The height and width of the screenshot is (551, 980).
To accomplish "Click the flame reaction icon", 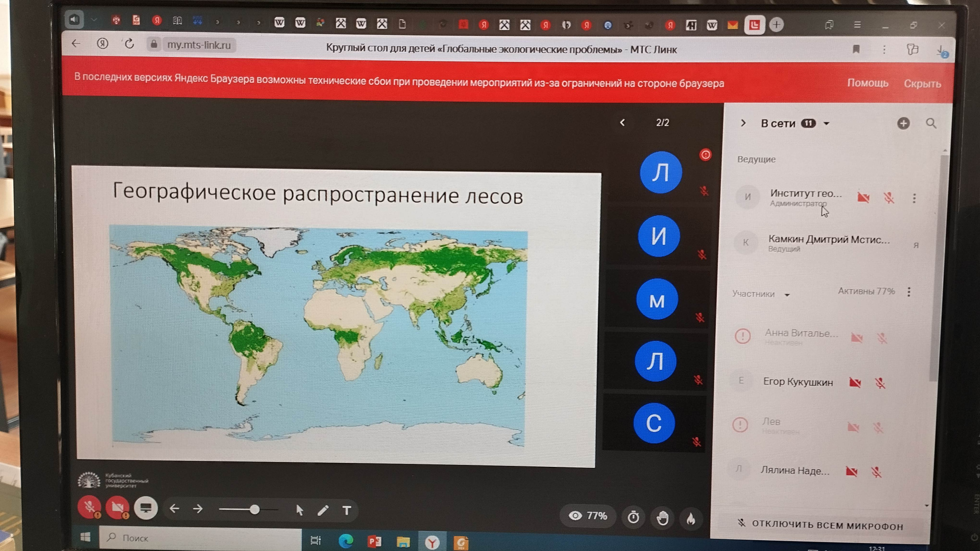I will (x=691, y=518).
